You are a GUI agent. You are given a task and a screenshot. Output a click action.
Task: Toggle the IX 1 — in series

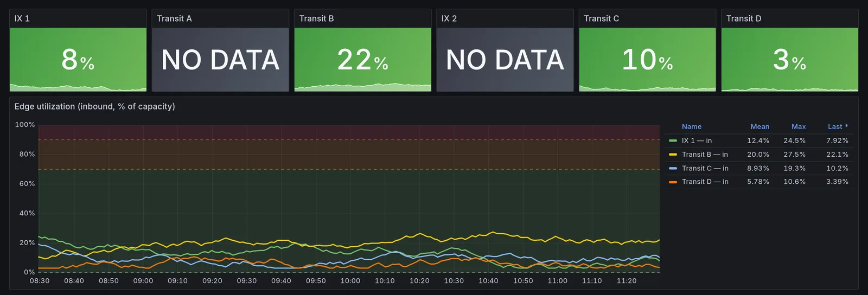click(697, 140)
